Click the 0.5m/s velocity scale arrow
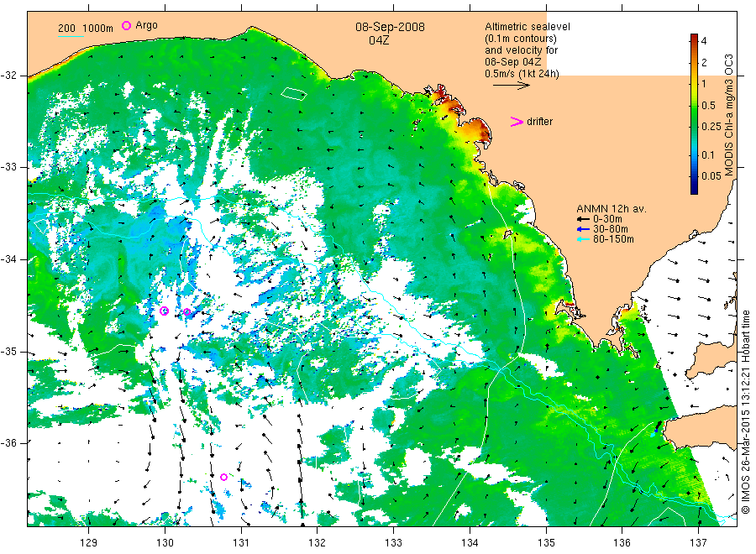756x554 pixels. click(x=511, y=86)
